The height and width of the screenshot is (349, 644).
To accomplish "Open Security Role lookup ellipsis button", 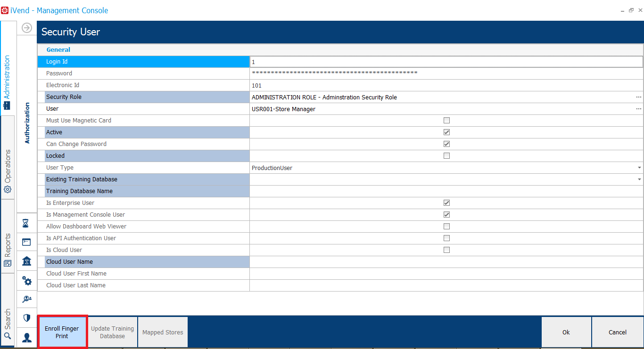I will pyautogui.click(x=639, y=97).
